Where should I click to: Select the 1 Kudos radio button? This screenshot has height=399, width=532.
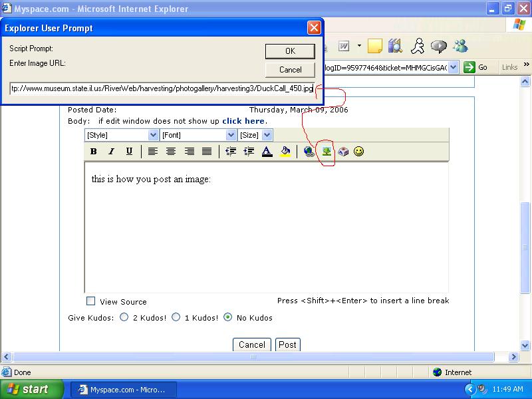[176, 317]
